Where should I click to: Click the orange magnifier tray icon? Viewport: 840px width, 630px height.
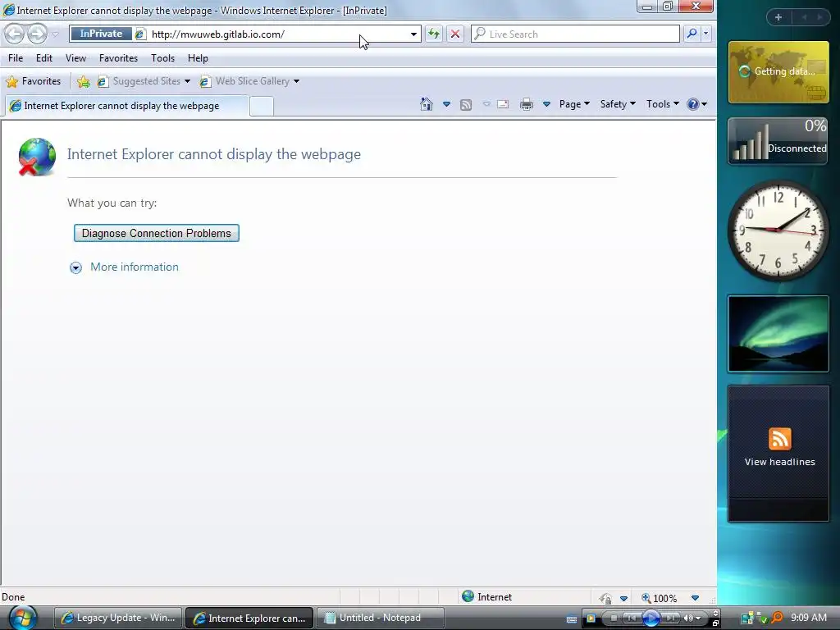(776, 618)
